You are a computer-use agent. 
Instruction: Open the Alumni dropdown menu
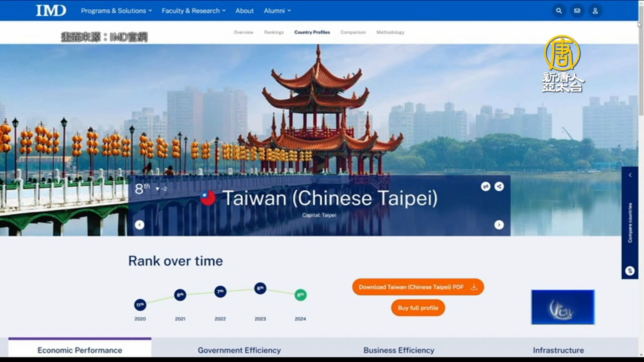pos(277,11)
